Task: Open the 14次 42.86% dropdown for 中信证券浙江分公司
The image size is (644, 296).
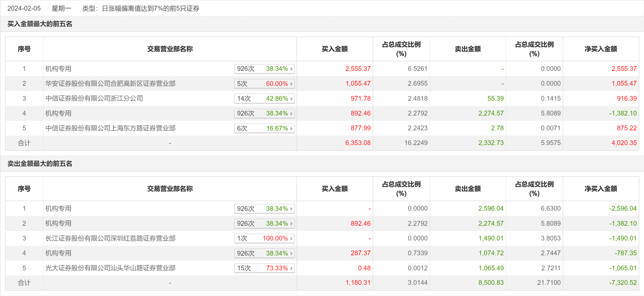Action: 264,98
